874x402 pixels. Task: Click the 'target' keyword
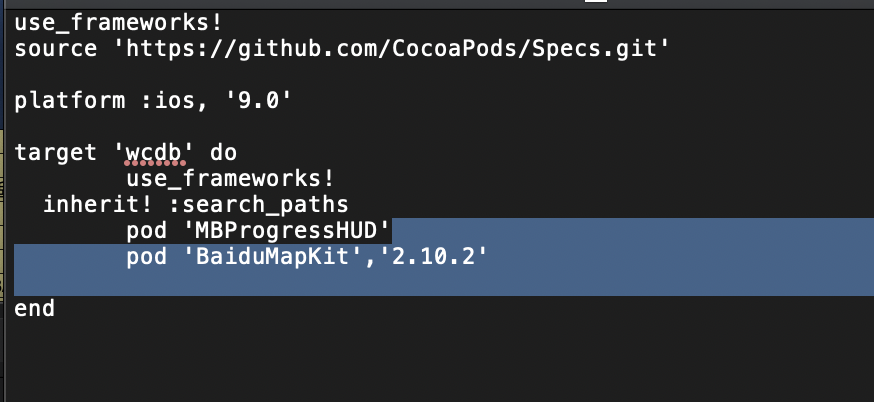click(55, 153)
